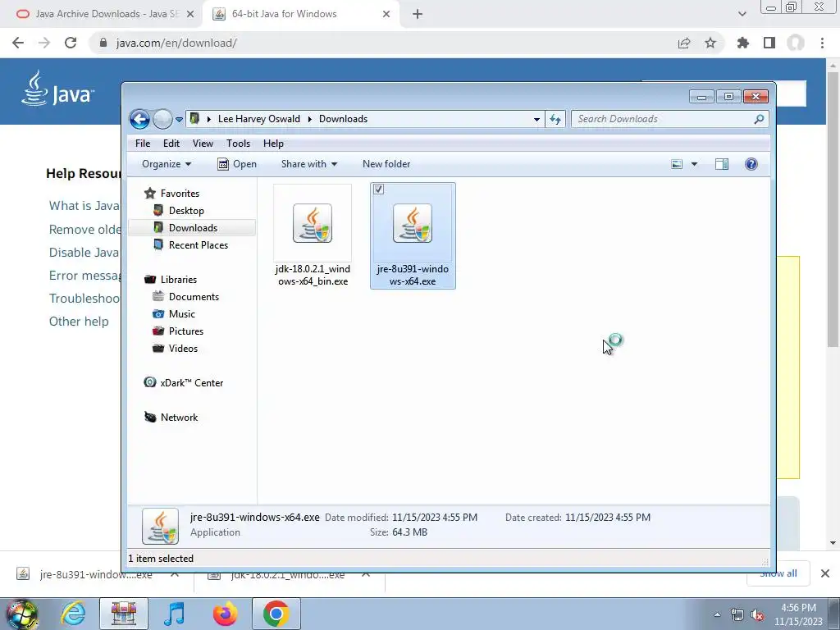Expand the Organize dropdown
The height and width of the screenshot is (630, 840).
(x=167, y=164)
